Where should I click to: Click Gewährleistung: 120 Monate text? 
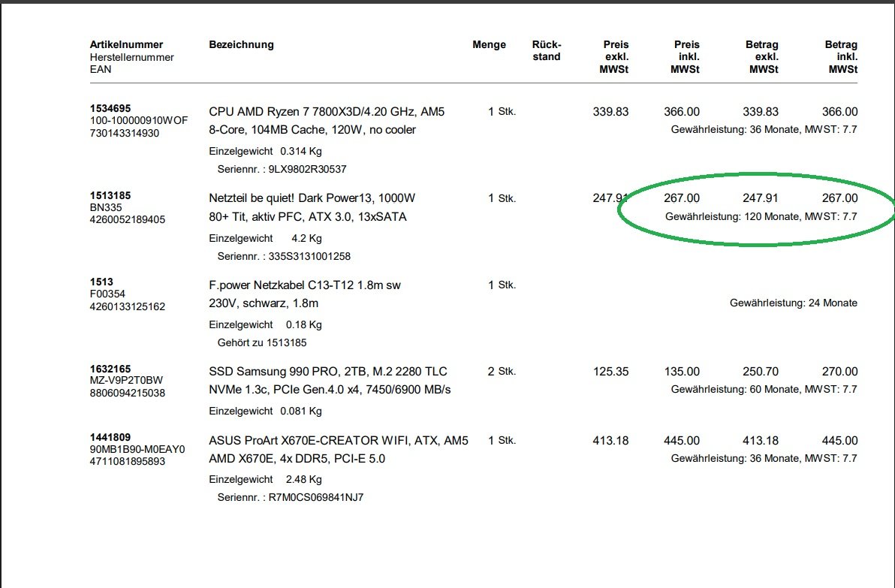pos(761,216)
